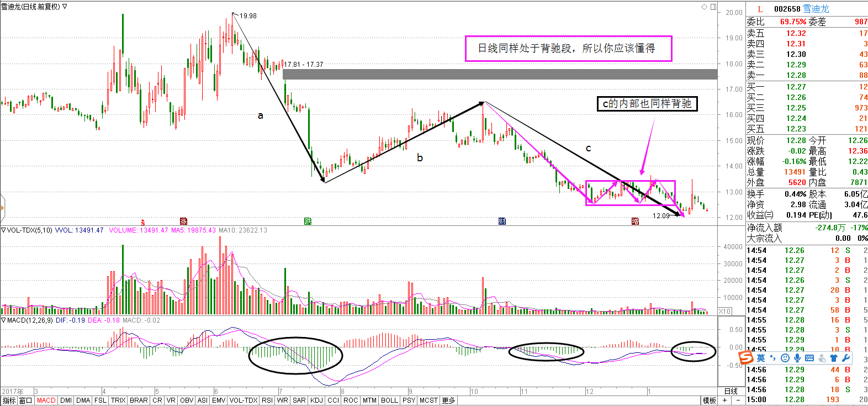Open Sogou toolbox wrench icon
This screenshot has width=868, height=406.
pos(846,358)
